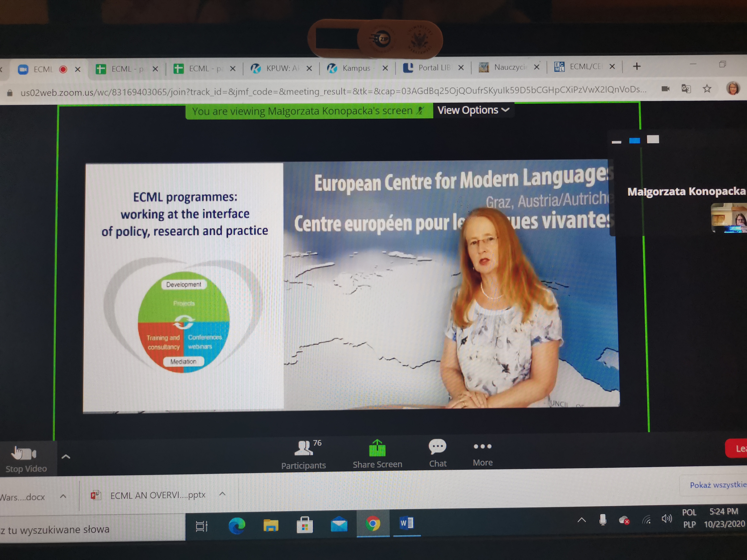The height and width of the screenshot is (560, 747).
Task: Click the minimize thumbnail view icon
Action: coord(616,142)
